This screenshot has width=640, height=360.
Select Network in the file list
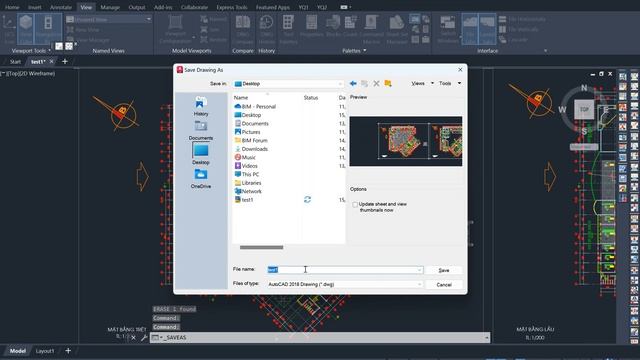tap(248, 191)
